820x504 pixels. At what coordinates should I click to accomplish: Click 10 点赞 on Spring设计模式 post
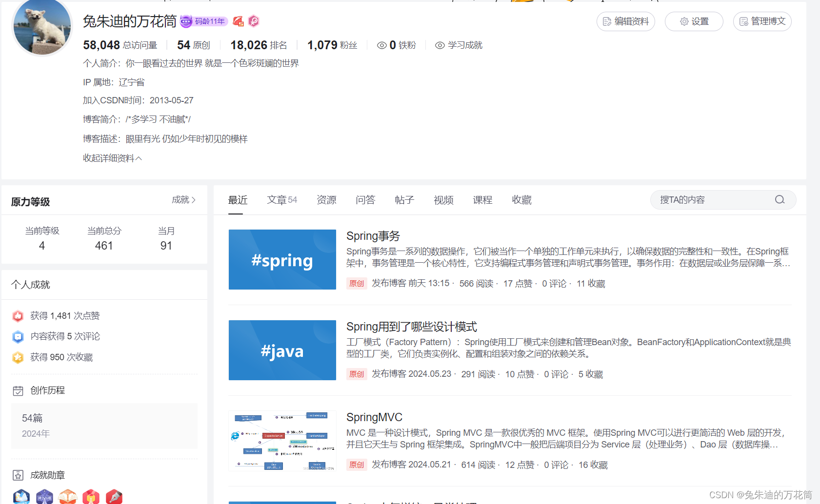(520, 374)
